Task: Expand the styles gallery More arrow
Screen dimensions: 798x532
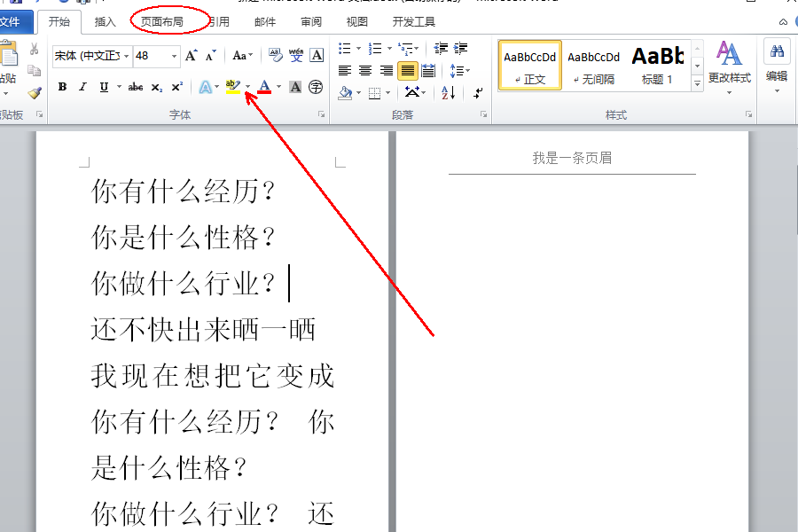Action: (x=697, y=84)
